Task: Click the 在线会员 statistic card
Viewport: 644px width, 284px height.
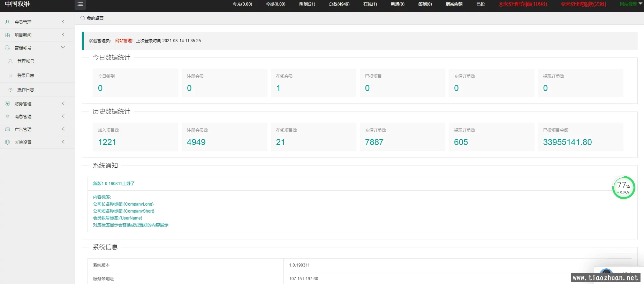Action: (x=313, y=83)
